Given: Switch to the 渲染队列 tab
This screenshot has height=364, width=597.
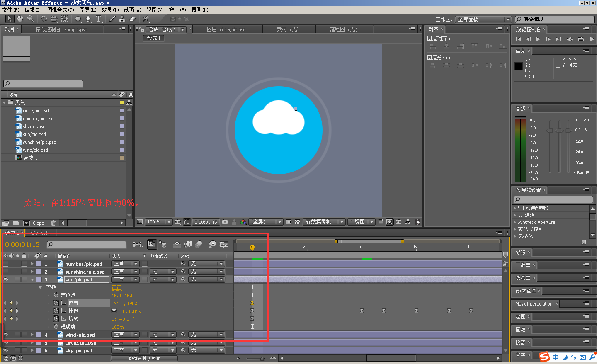Looking at the screenshot, I should coord(40,233).
